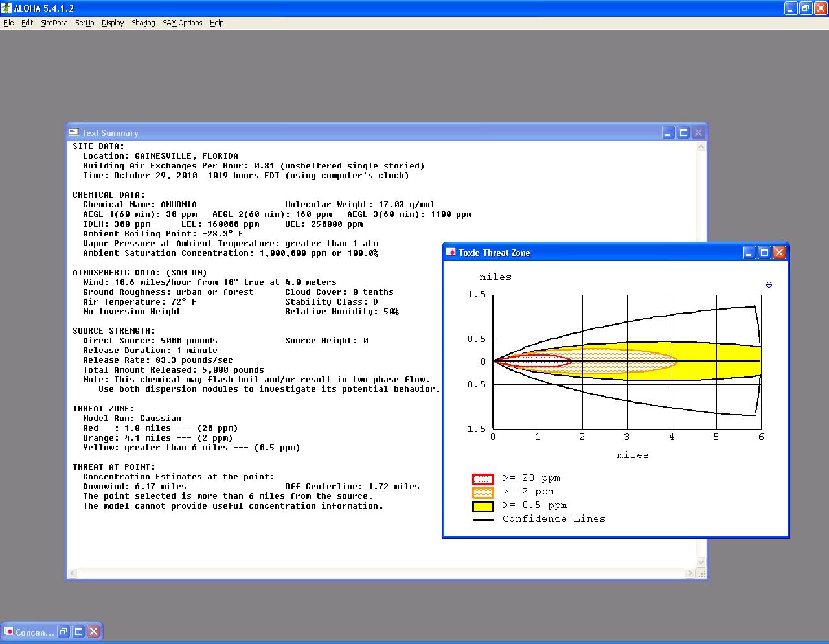829x644 pixels.
Task: Close the Text Summary window
Action: (698, 133)
